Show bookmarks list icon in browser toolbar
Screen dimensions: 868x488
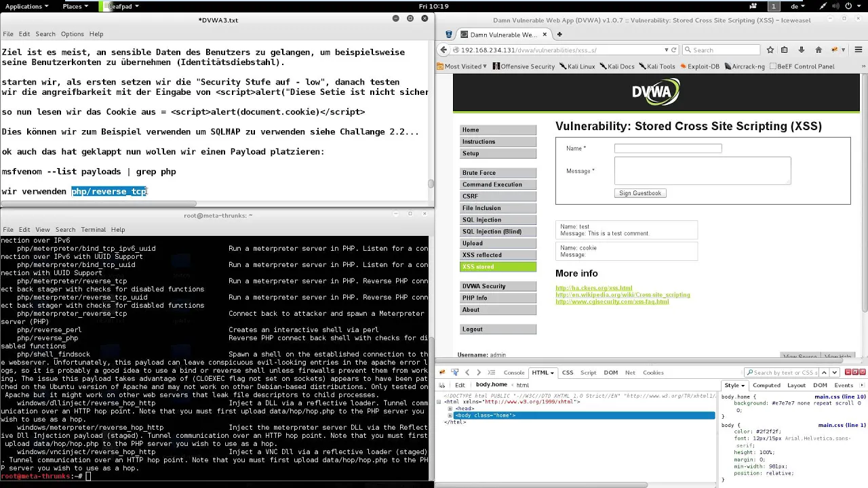tap(785, 49)
